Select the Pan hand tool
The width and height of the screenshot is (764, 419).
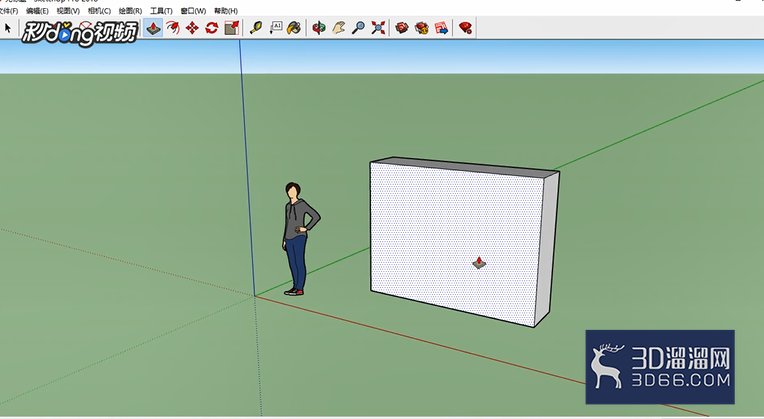[339, 28]
